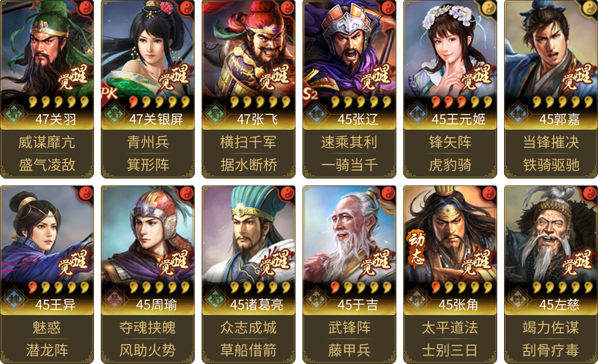Viewport: 598px width, 364px height.
Task: Click the star rating row on 王异
Action: click(x=59, y=287)
